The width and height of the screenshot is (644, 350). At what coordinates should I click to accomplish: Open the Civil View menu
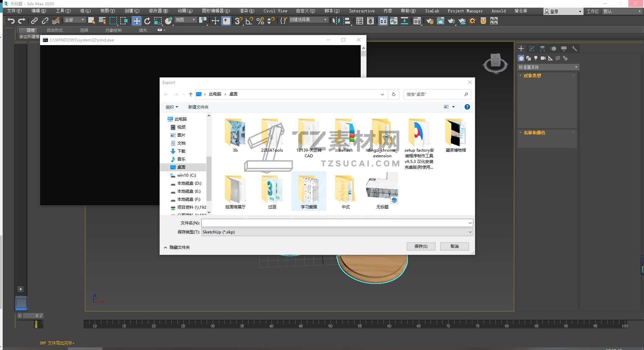pos(275,11)
